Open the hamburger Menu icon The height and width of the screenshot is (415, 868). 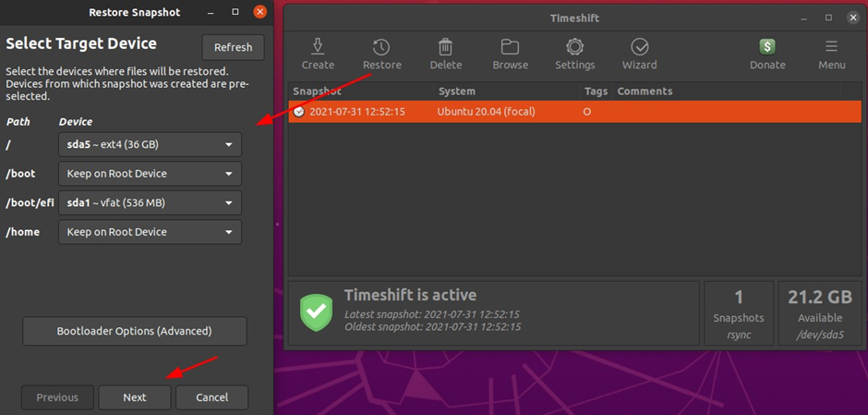click(x=831, y=47)
